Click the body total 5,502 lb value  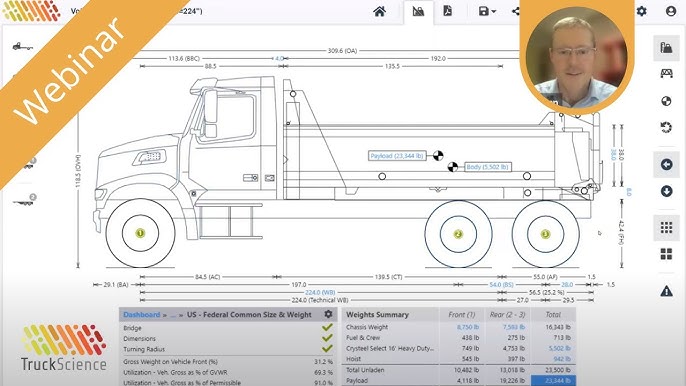point(560,348)
